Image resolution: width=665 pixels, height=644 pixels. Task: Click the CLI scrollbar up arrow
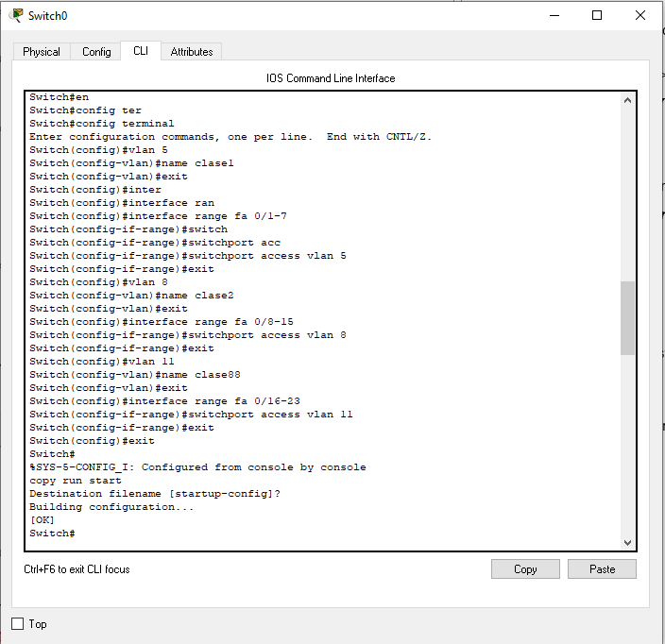628,99
